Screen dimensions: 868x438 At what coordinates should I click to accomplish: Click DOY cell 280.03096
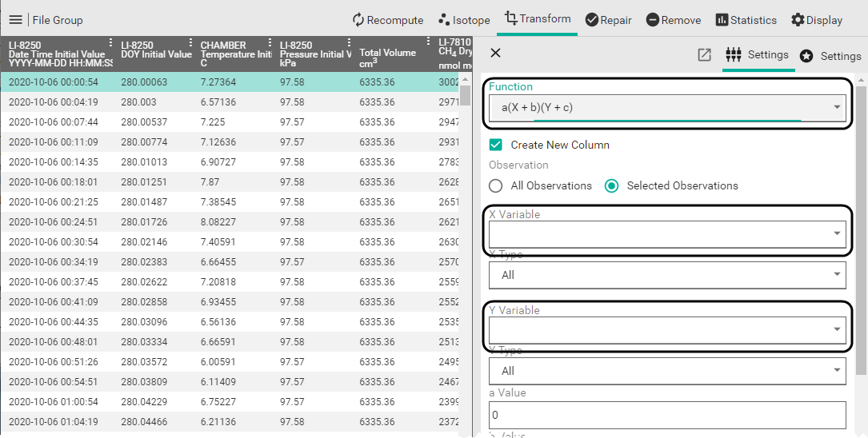tap(144, 321)
